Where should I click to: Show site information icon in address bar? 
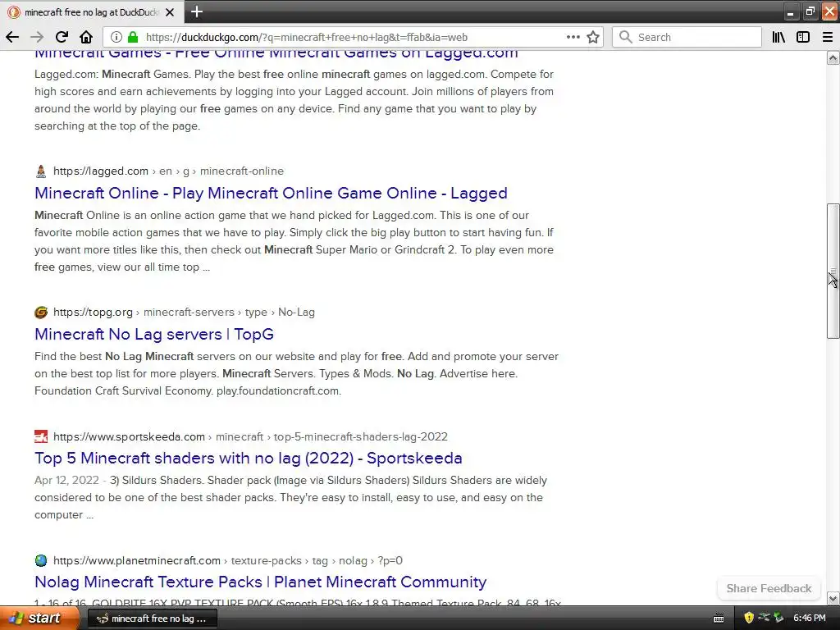[x=116, y=37]
